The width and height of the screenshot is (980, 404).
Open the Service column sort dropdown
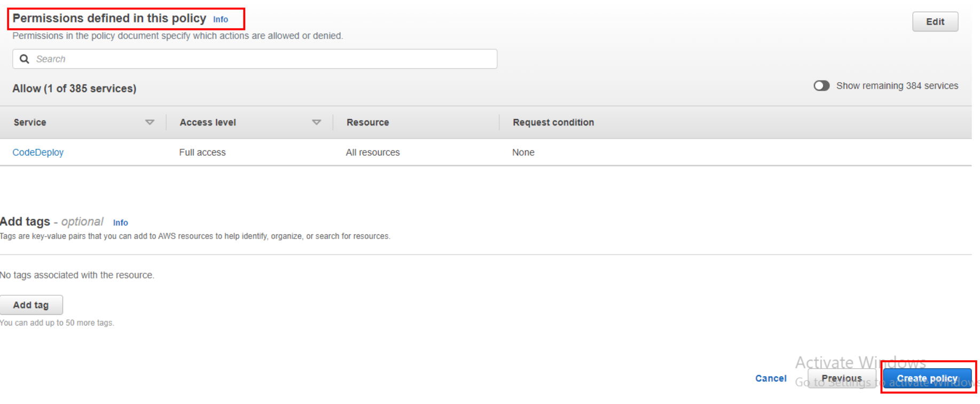point(150,122)
